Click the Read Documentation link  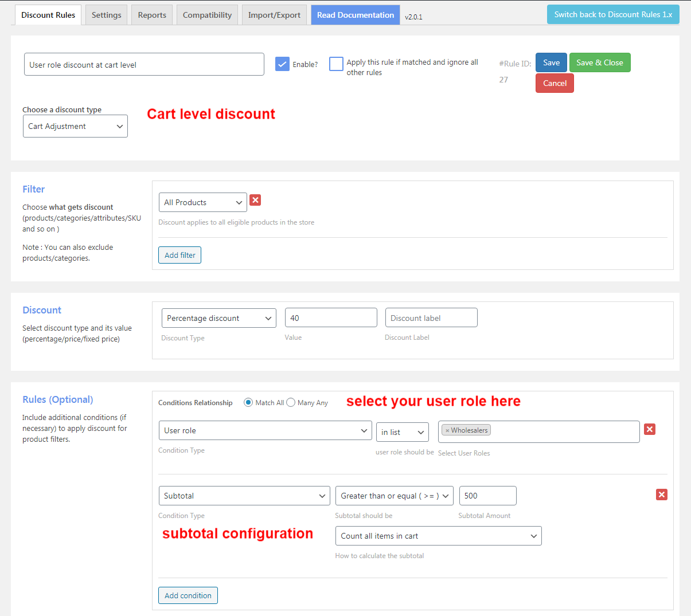(x=356, y=15)
